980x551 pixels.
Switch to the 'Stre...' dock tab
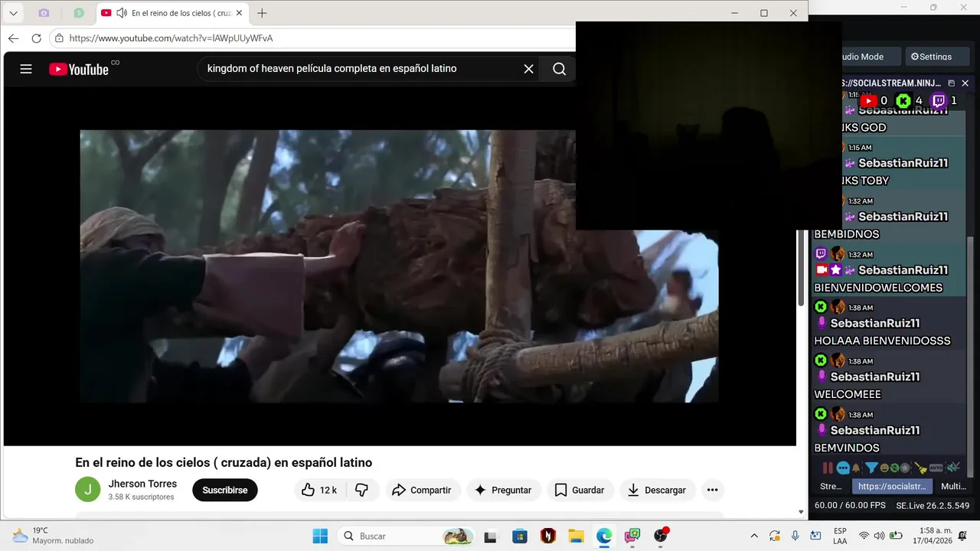(831, 486)
